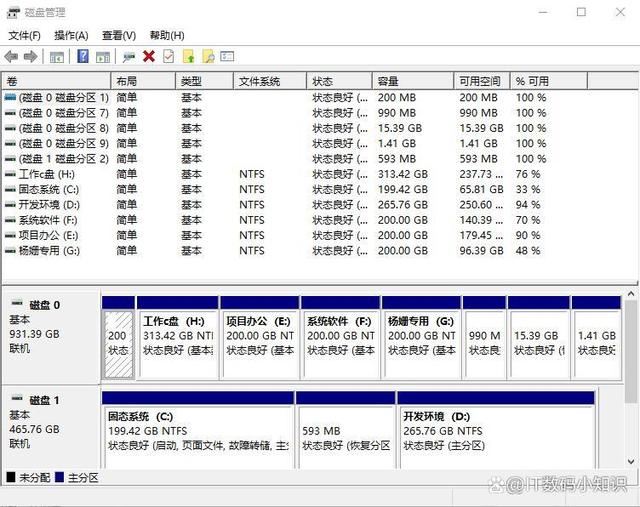Image resolution: width=640 pixels, height=507 pixels.
Task: Click the scroll down arrow in the disk pane
Action: pos(631,462)
